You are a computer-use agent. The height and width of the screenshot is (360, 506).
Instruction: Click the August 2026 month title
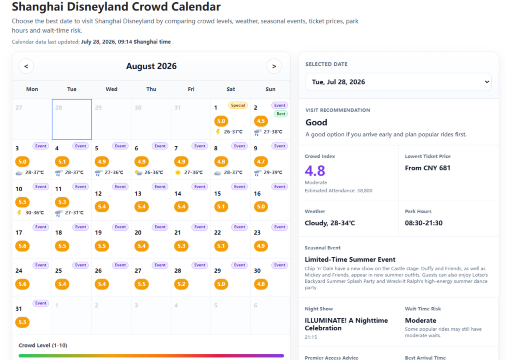(x=151, y=66)
